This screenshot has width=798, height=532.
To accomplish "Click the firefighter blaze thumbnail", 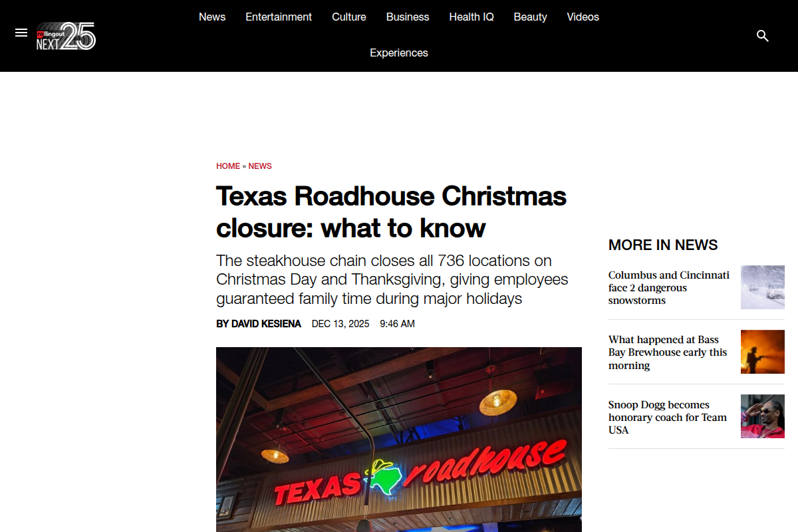I will (763, 352).
